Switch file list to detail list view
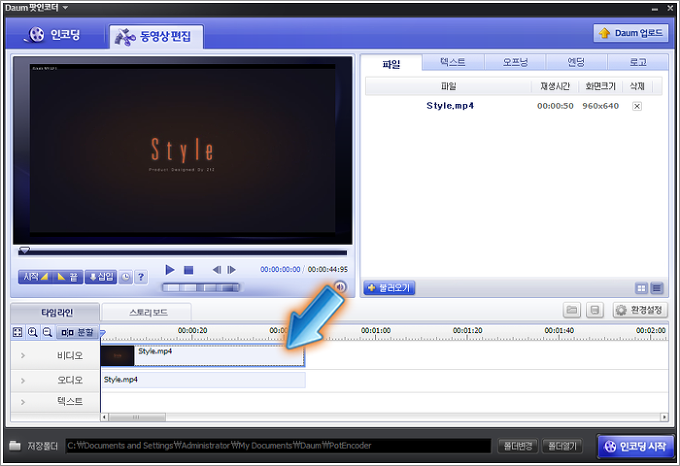The width and height of the screenshot is (680, 466). point(657,288)
